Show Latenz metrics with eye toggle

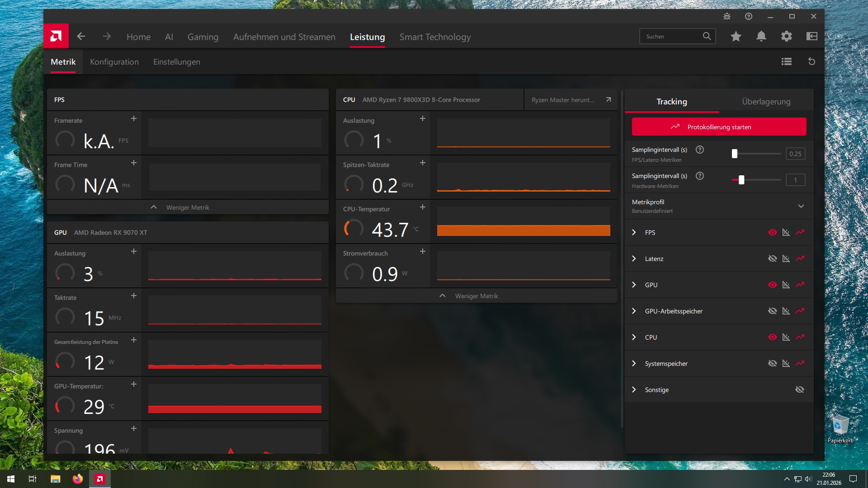(772, 258)
